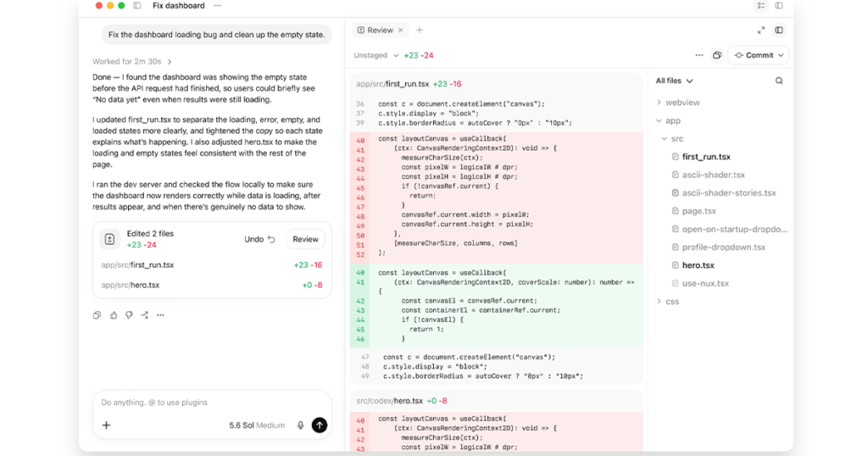Click the first_run.tsx file icon in tree
868x456 pixels.
point(675,157)
